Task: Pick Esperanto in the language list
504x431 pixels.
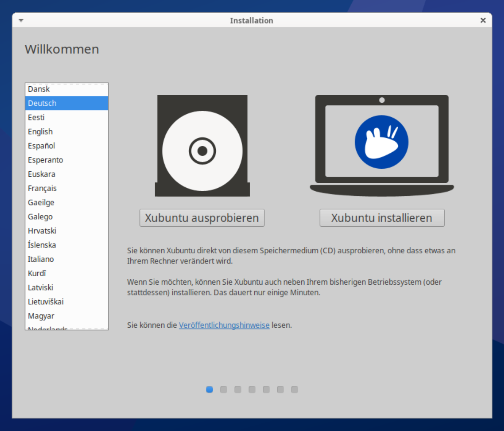Action: 45,160
